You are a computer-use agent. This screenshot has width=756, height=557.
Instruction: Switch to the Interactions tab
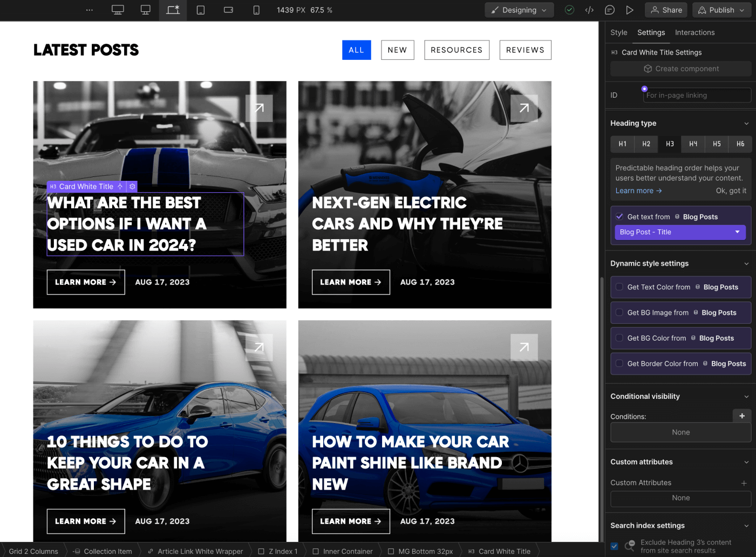click(x=694, y=32)
